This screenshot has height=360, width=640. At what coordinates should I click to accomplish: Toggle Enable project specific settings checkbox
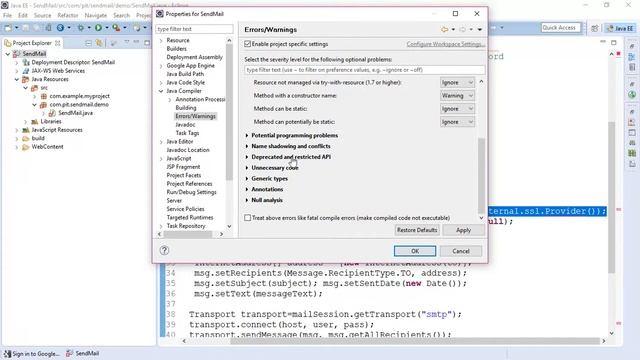(x=247, y=44)
